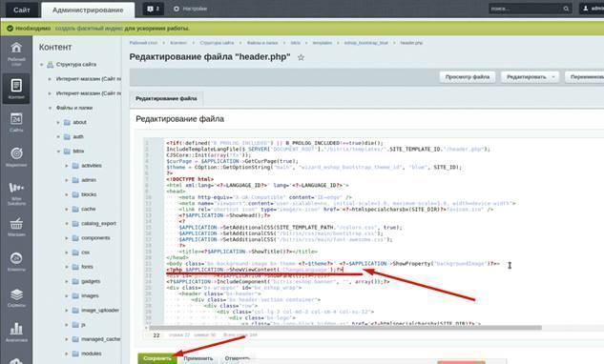Expand the fonts folder node
Image resolution: width=604 pixels, height=364 pixels.
click(x=67, y=267)
